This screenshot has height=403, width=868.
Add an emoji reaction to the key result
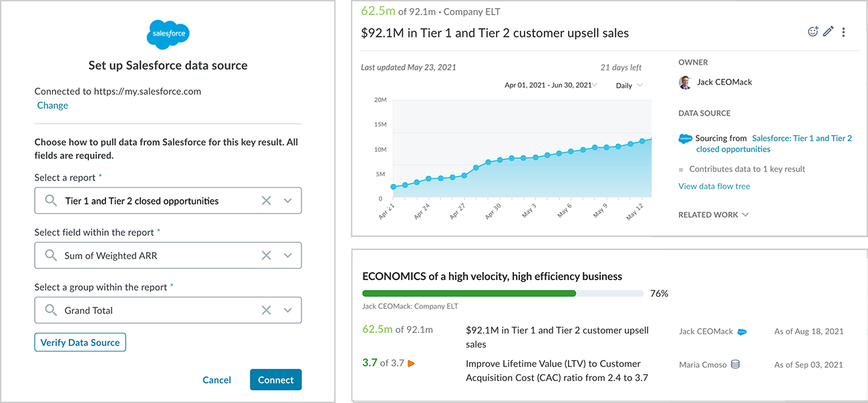pyautogui.click(x=813, y=31)
